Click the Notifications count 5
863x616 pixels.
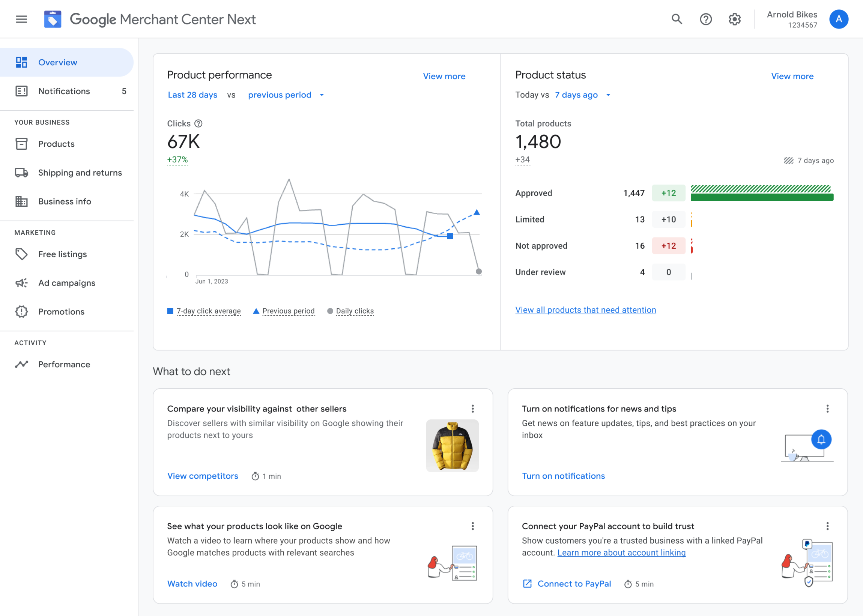click(124, 91)
